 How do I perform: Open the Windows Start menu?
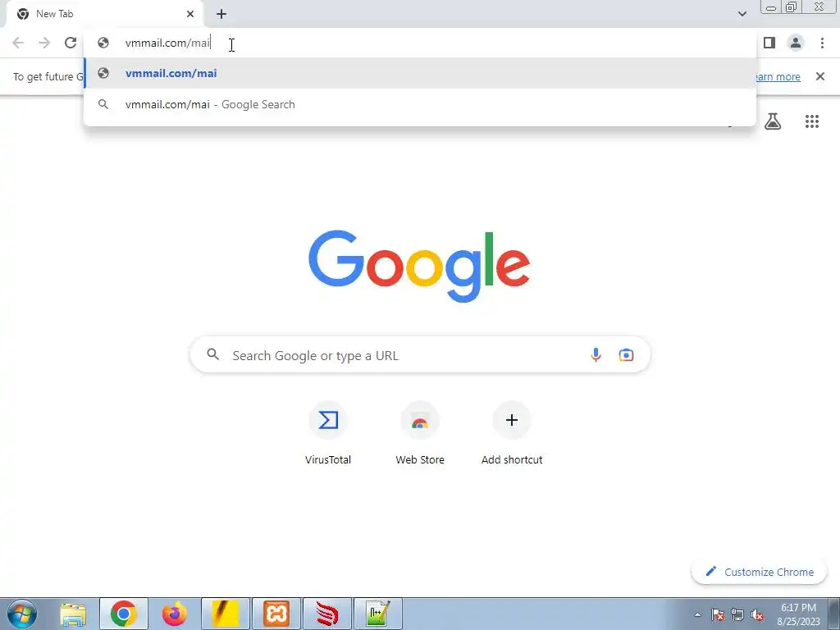point(21,614)
